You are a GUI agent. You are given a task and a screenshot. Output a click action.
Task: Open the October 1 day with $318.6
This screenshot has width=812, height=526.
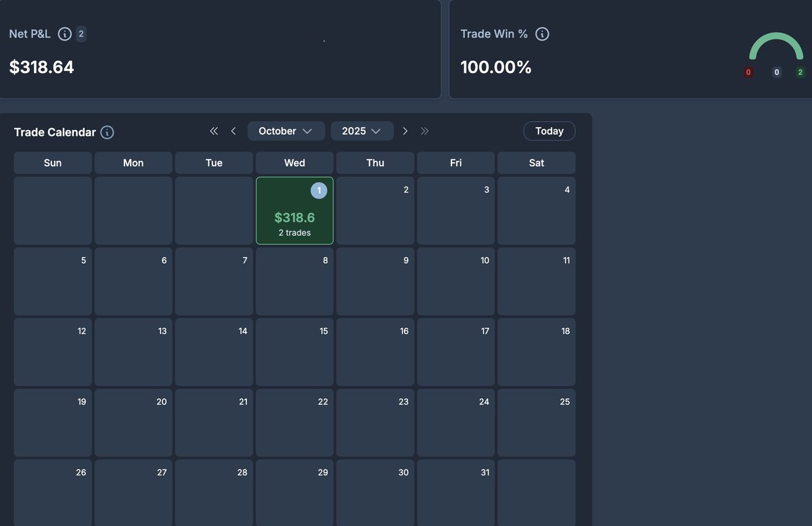[x=294, y=211]
